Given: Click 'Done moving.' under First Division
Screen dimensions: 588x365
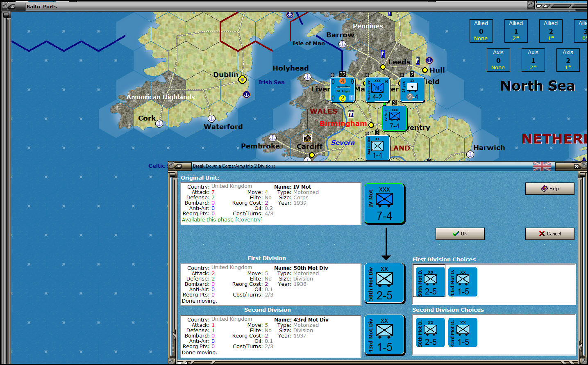Looking at the screenshot, I should click(200, 301).
